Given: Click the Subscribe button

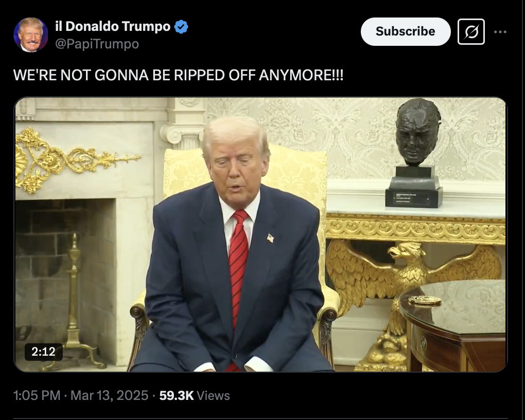Looking at the screenshot, I should (406, 31).
